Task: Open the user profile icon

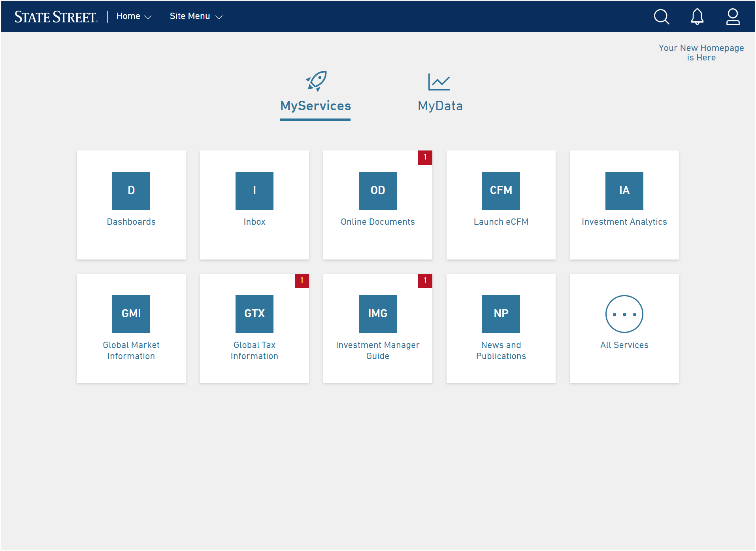Action: [733, 17]
